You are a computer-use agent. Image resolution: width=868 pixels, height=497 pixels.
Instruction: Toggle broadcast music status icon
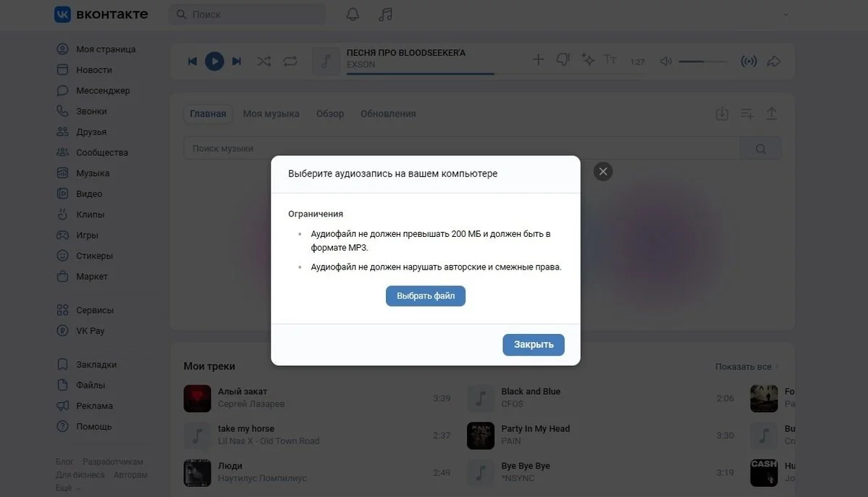tap(749, 61)
